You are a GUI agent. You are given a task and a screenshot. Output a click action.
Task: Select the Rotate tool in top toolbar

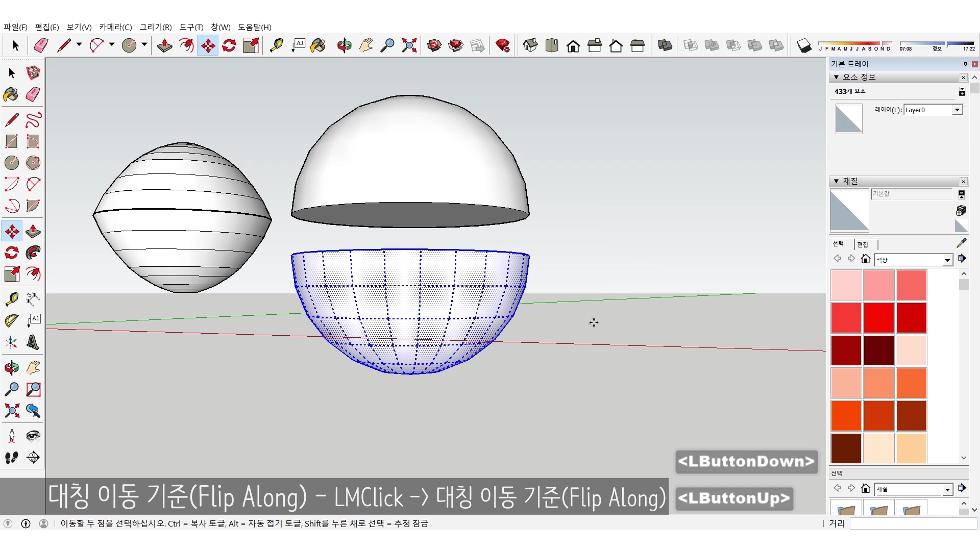(229, 45)
